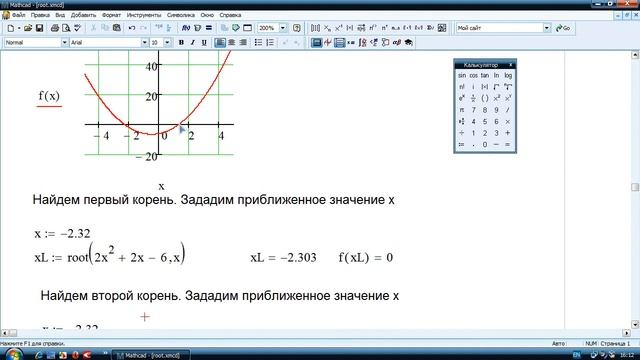Insert x squared from Calculator palette
The height and width of the screenshot is (360, 640).
point(496,98)
